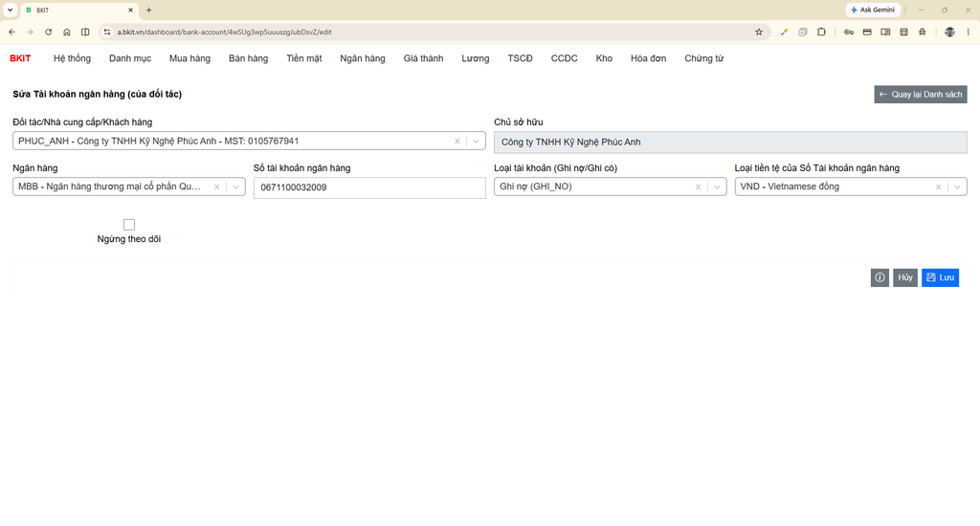
Task: Open the Bán hàng menu
Action: [x=248, y=58]
